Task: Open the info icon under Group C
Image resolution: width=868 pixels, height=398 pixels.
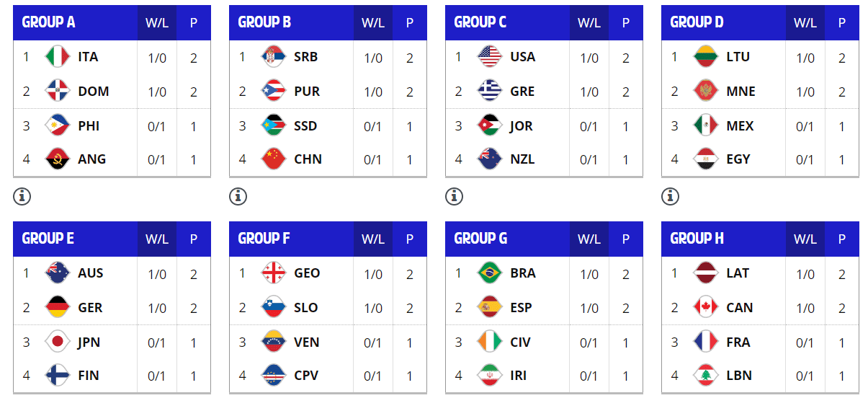Action: click(x=454, y=195)
